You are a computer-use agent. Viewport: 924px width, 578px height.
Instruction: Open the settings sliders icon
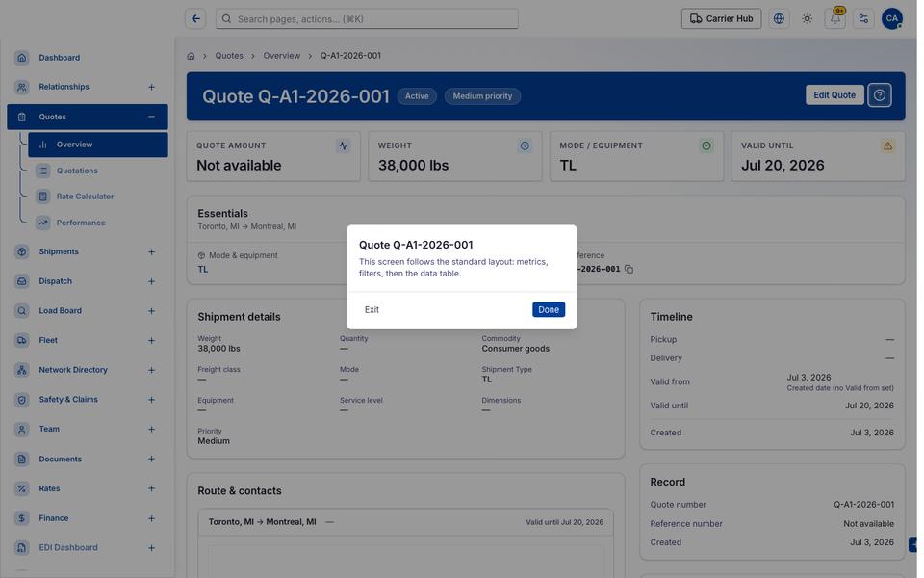(x=863, y=19)
